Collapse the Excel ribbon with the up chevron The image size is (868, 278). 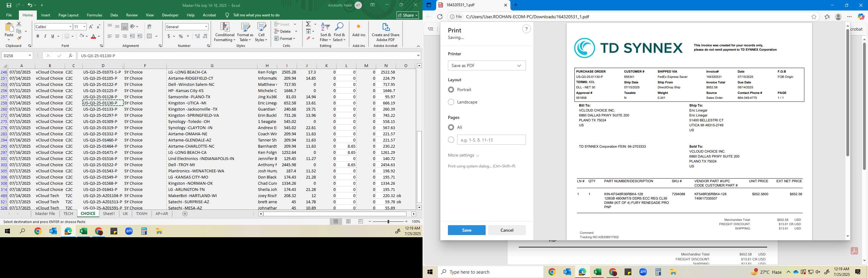(x=418, y=46)
